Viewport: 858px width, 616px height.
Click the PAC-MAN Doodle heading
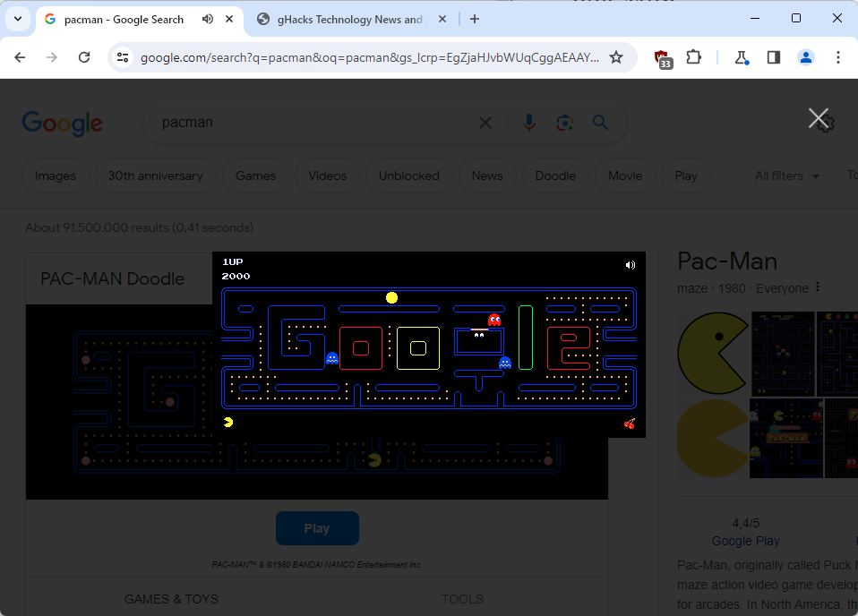113,278
